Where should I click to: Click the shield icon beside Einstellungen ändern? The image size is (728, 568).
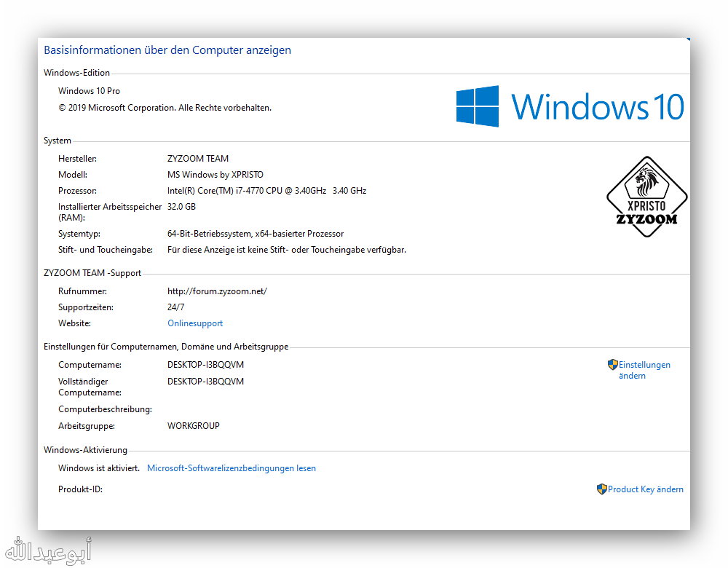coord(612,365)
